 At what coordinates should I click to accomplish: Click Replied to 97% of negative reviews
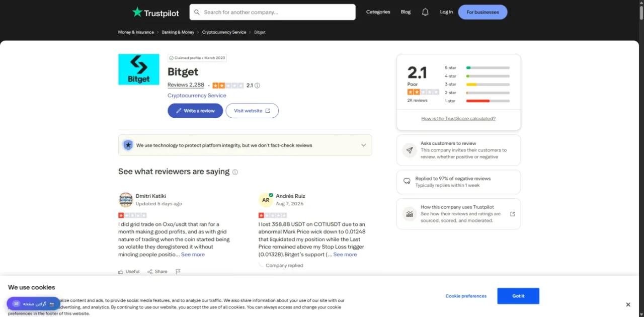coord(453,179)
